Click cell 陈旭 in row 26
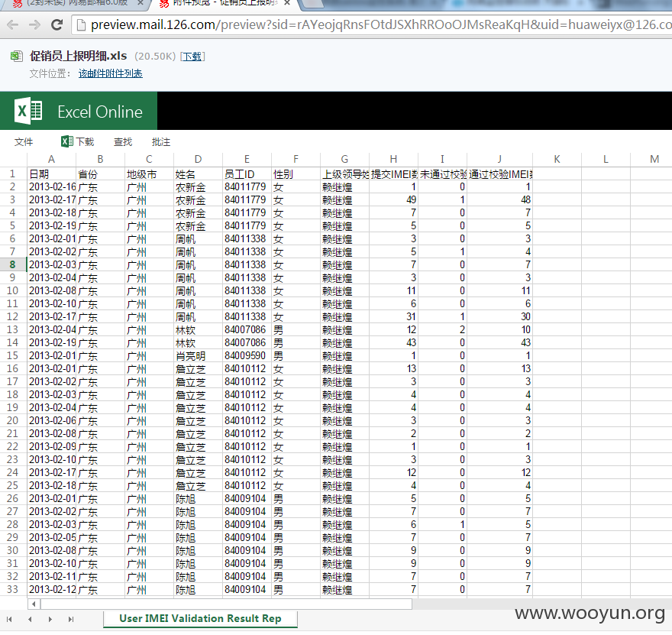 pyautogui.click(x=198, y=499)
